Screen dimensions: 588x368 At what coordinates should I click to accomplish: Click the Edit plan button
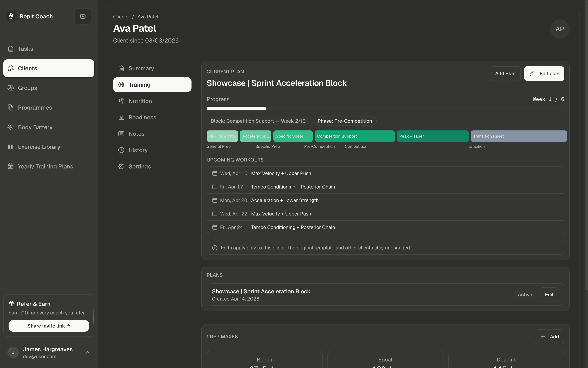(544, 74)
